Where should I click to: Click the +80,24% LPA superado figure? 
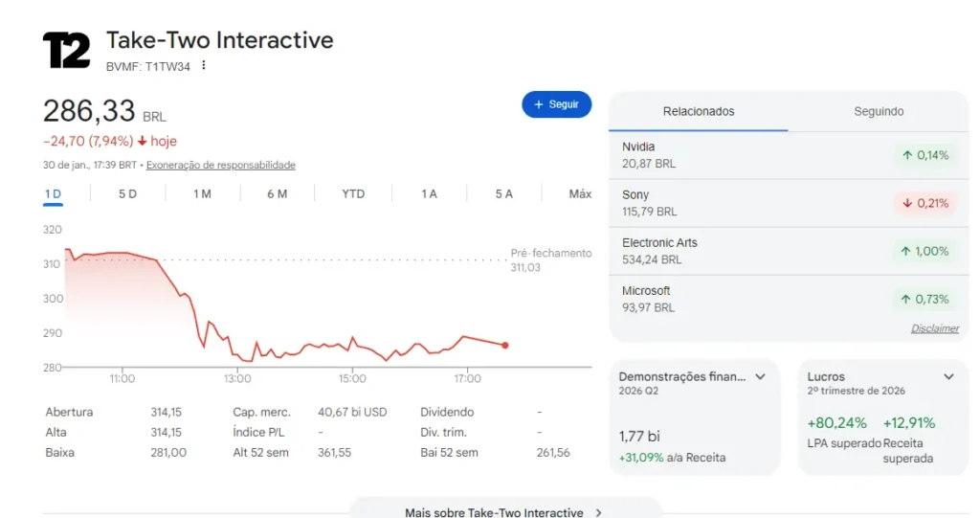[x=836, y=423]
